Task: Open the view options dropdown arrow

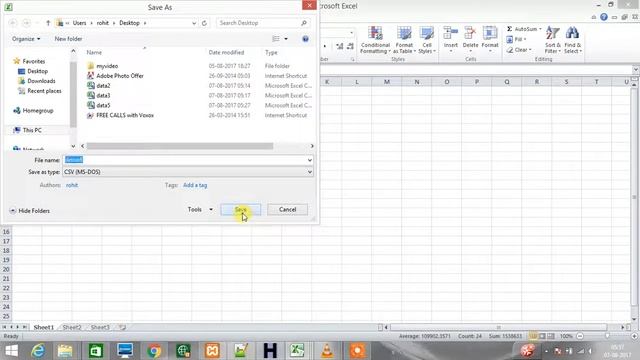Action: (286, 39)
